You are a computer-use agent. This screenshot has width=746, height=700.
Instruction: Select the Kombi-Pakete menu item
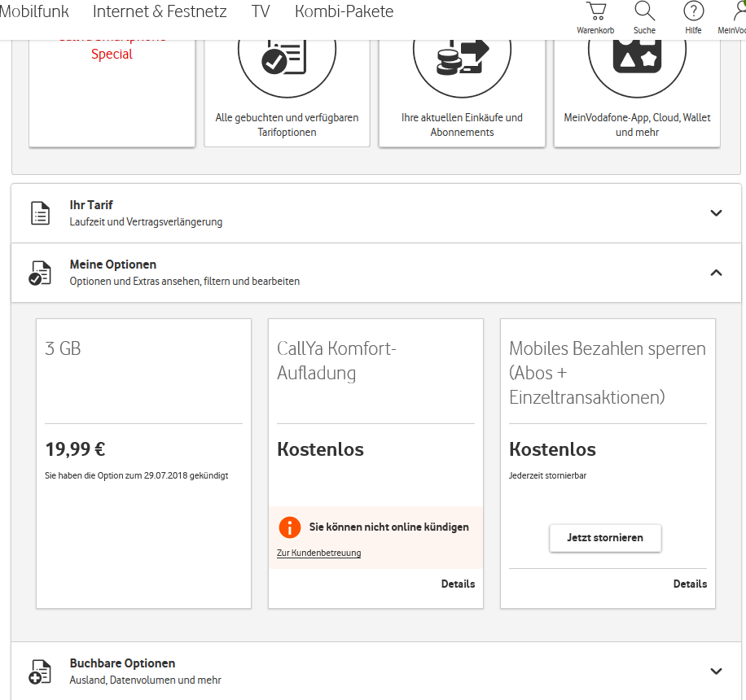point(344,11)
